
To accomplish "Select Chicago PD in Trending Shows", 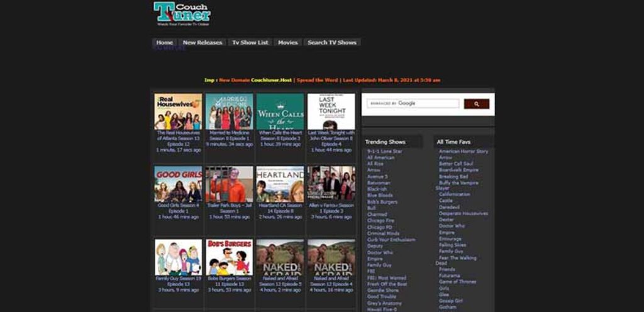I will 379,227.
